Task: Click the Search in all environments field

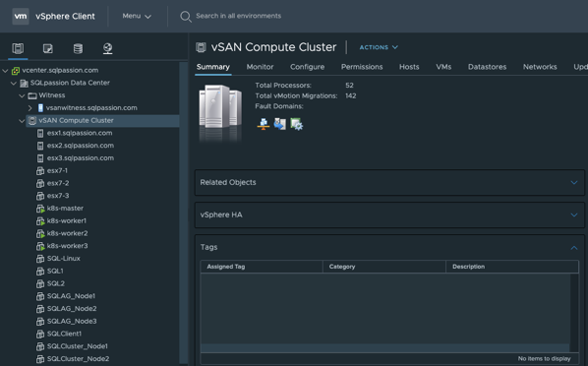Action: click(239, 16)
